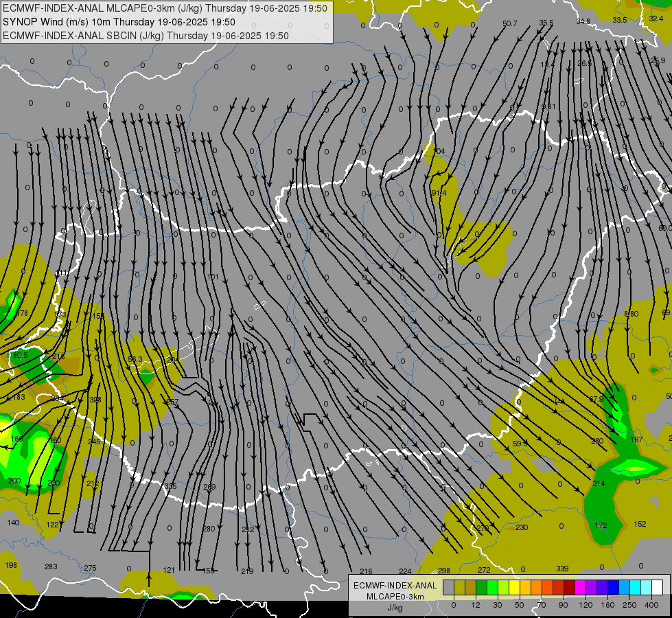
Task: Click the map value 178
Action: (22, 313)
